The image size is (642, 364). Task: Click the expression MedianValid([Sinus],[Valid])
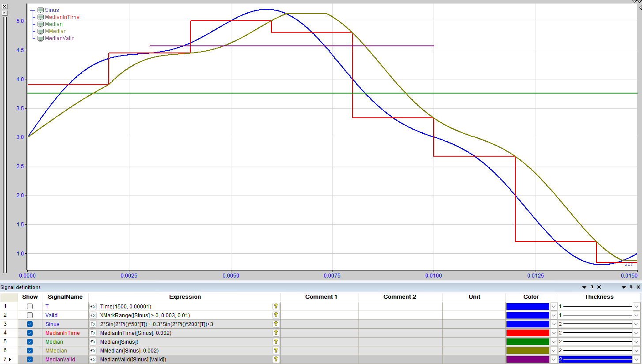133,359
